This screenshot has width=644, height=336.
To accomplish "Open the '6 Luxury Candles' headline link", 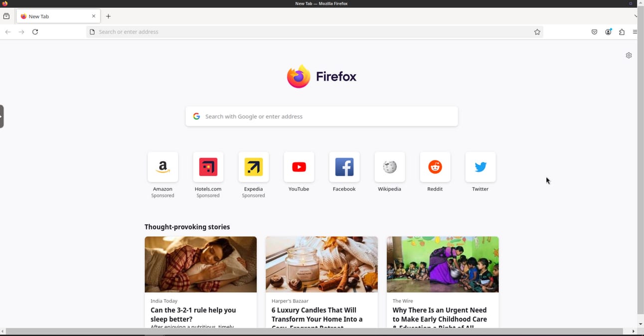I will [317, 317].
